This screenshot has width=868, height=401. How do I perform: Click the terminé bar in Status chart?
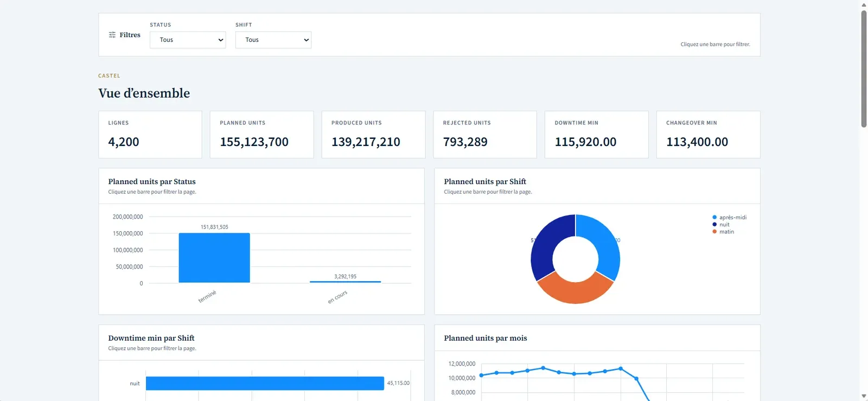click(x=214, y=258)
